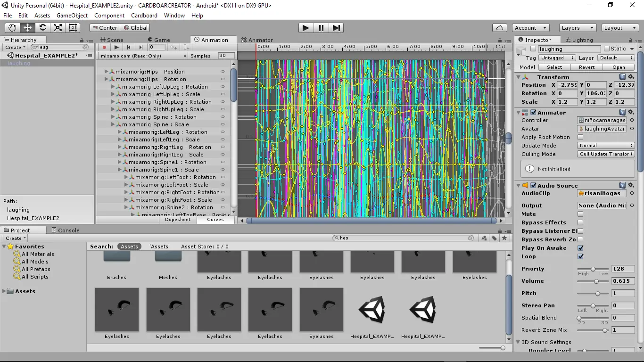
Task: Toggle the Loop checkbox
Action: [x=580, y=256]
